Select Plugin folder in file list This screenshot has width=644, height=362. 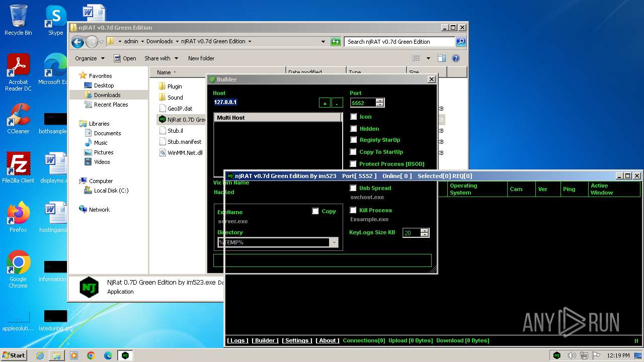(170, 86)
